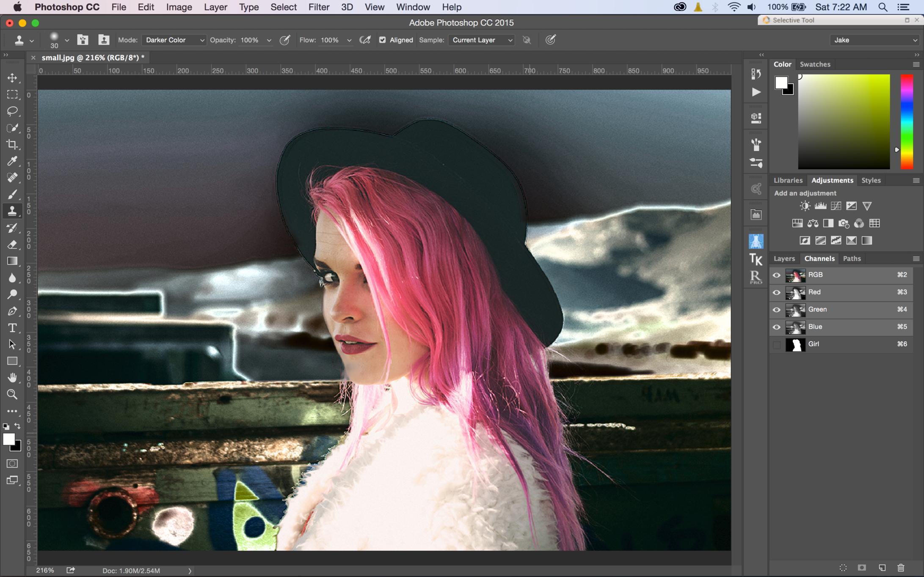Switch to the Layers tab
The width and height of the screenshot is (924, 577).
pyautogui.click(x=784, y=258)
